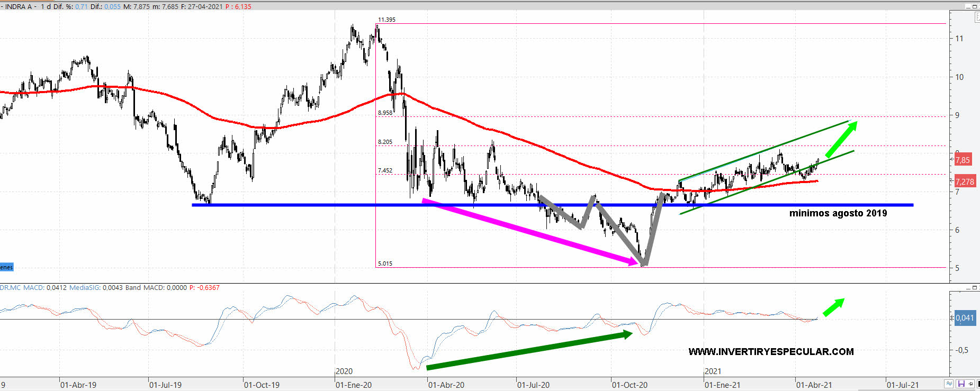Click the pin icon beside the save icon
Screen dimensions: 980x391
pyautogui.click(x=971, y=384)
